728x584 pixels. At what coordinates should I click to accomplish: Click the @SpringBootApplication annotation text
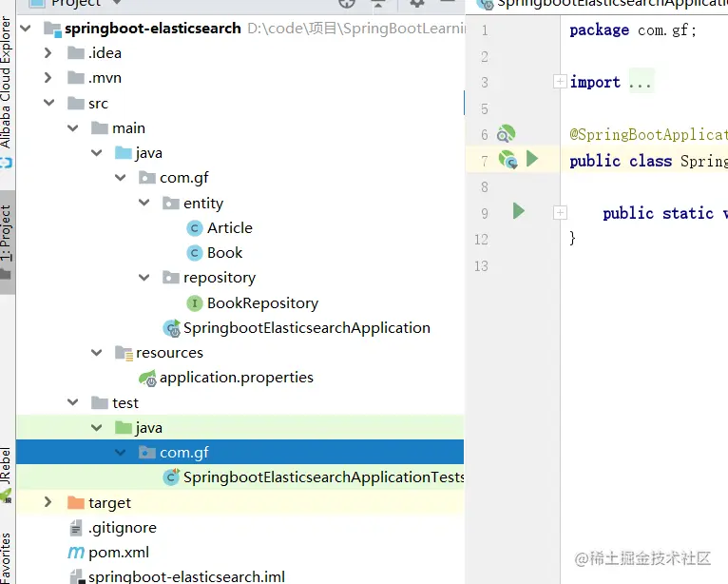tap(648, 134)
